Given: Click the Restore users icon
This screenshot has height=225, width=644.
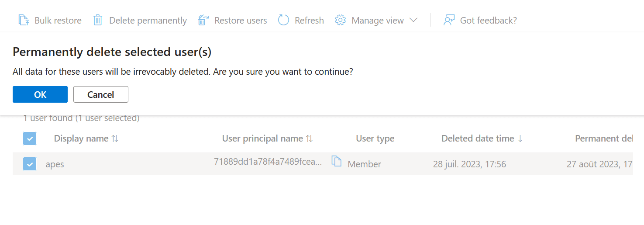Looking at the screenshot, I should (x=203, y=20).
